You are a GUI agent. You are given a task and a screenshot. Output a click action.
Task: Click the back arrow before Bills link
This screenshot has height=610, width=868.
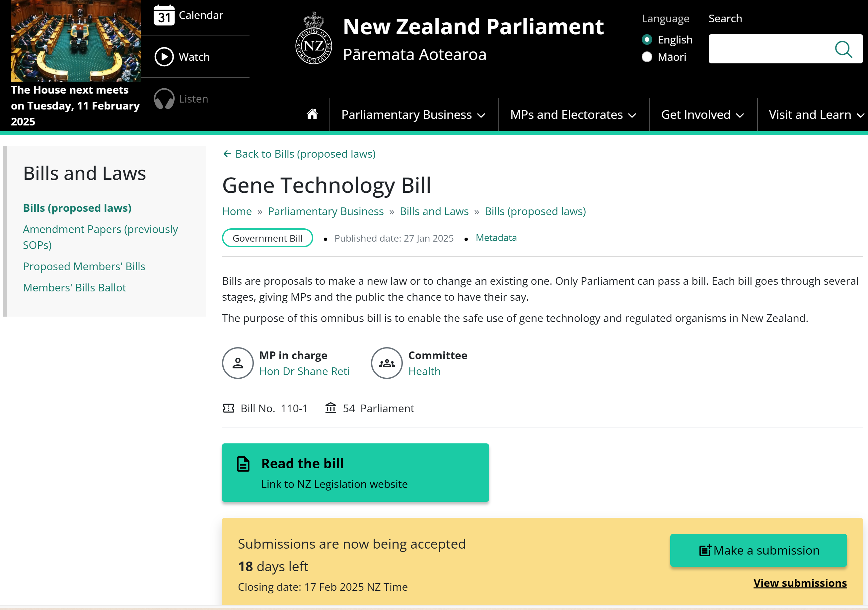pyautogui.click(x=227, y=154)
